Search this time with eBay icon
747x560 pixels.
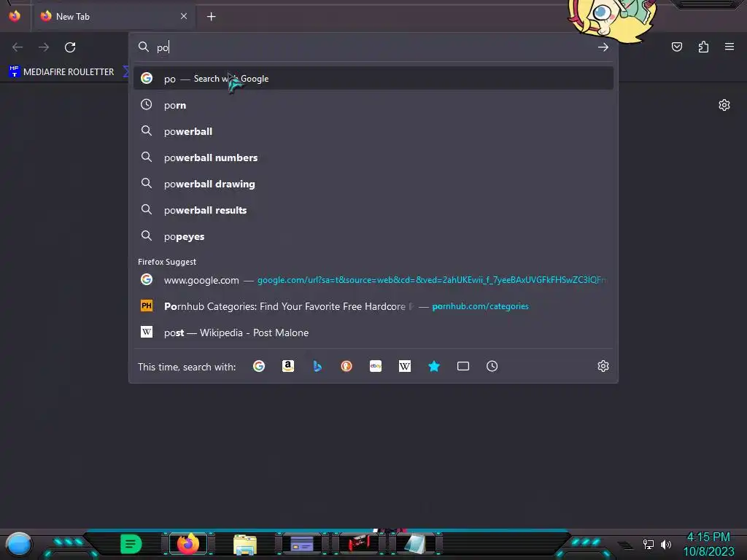376,366
